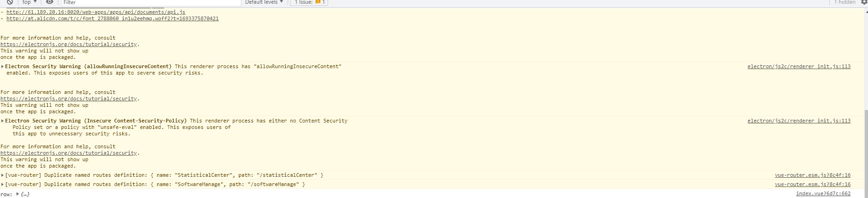Viewport: 868px width, 198px height.
Task: Expand the StatisticalCenter duplicate route warning
Action: point(3,175)
